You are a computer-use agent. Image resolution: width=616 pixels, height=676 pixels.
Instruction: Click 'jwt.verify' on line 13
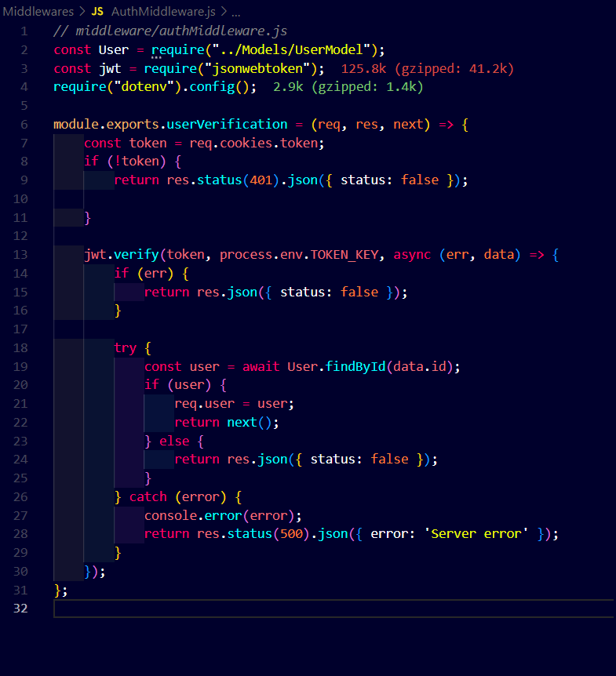coord(122,254)
